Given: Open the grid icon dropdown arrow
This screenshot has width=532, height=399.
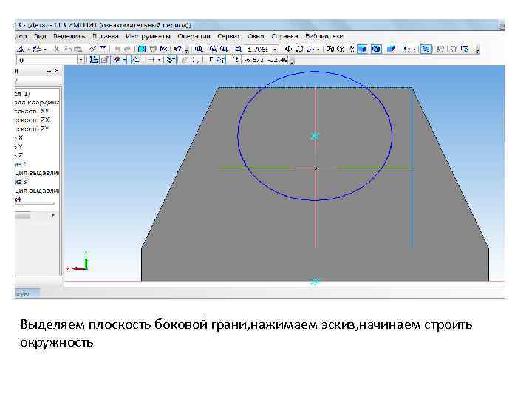Looking at the screenshot, I should coord(159,60).
